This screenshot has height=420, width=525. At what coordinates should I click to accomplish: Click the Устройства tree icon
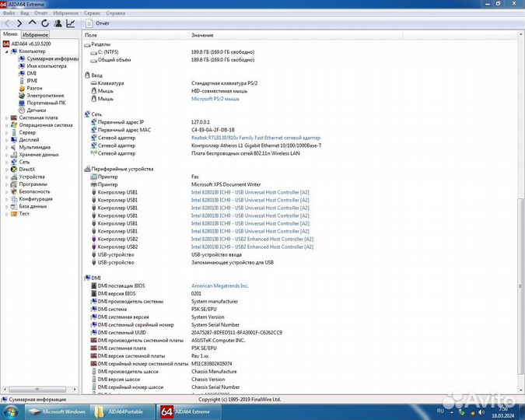point(14,177)
